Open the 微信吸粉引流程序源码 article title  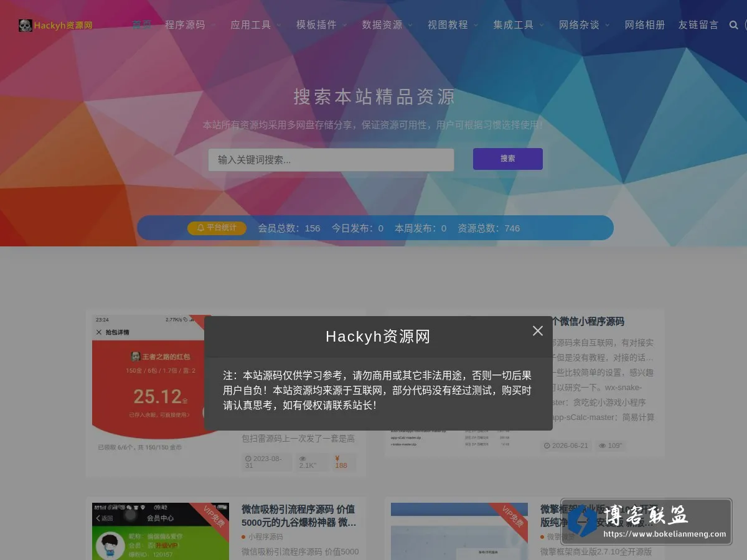coord(299,516)
